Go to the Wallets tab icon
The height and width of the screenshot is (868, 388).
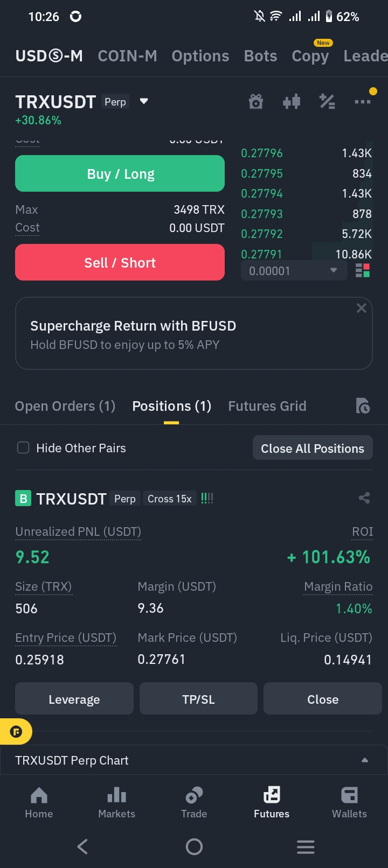349,795
